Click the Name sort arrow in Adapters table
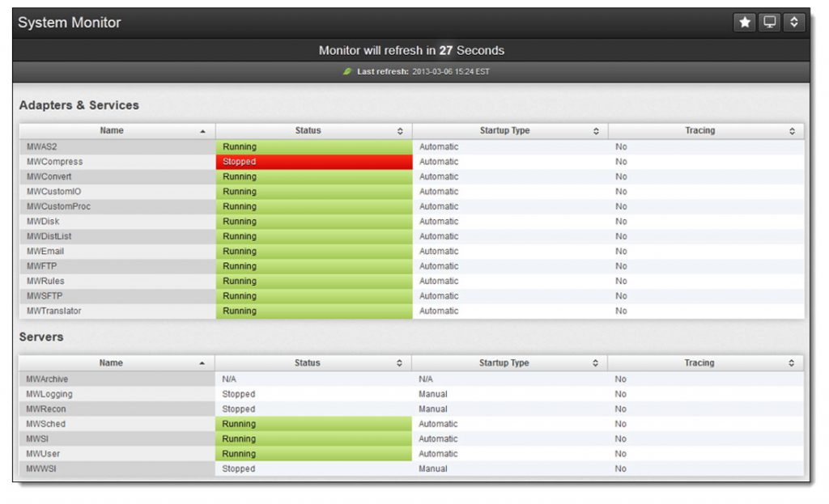 [x=202, y=131]
